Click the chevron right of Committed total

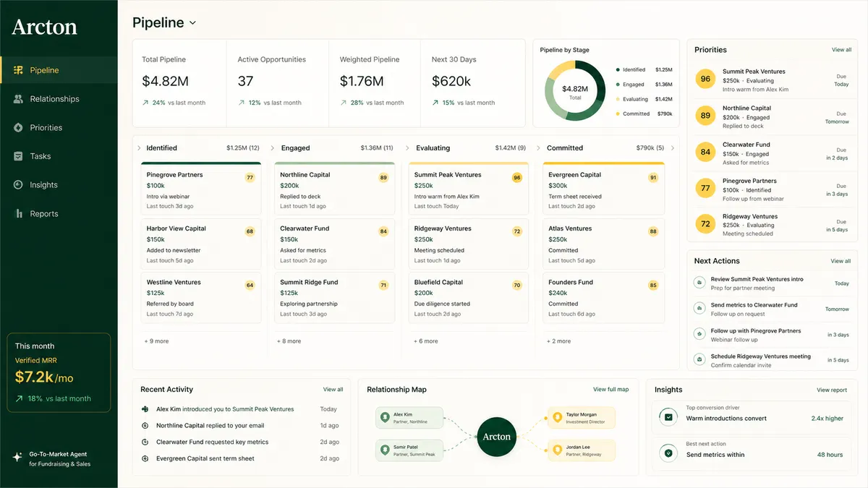click(x=673, y=148)
